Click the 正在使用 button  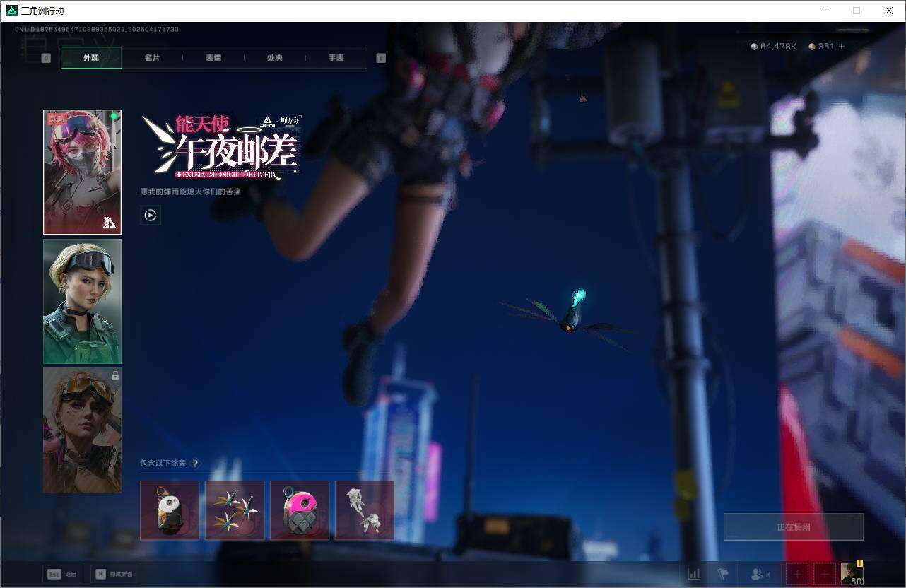pos(793,527)
